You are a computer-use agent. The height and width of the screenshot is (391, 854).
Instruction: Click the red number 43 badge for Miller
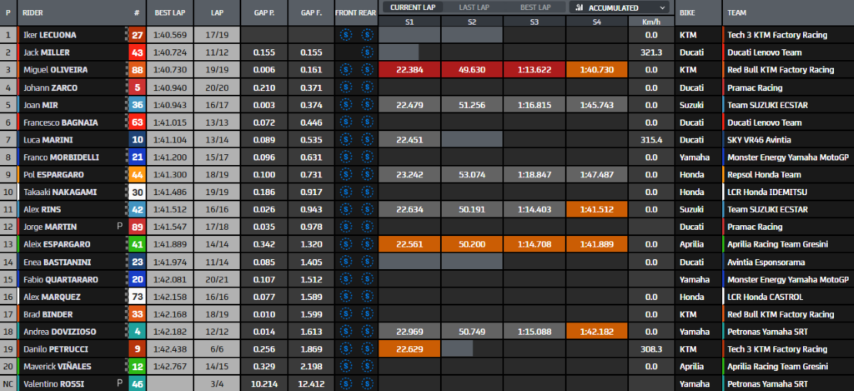coord(137,52)
